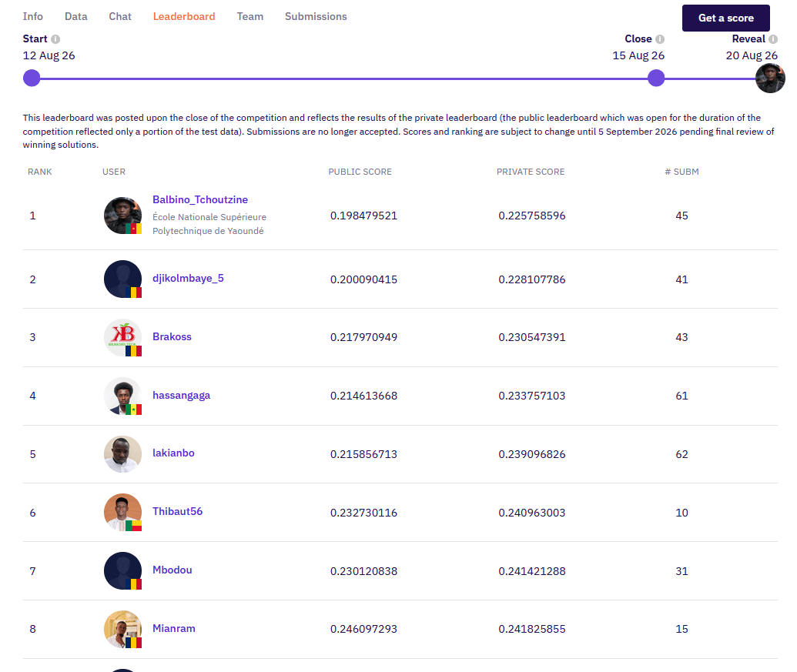The width and height of the screenshot is (797, 672).
Task: Click submission count 62 for lakianbo
Action: [681, 454]
